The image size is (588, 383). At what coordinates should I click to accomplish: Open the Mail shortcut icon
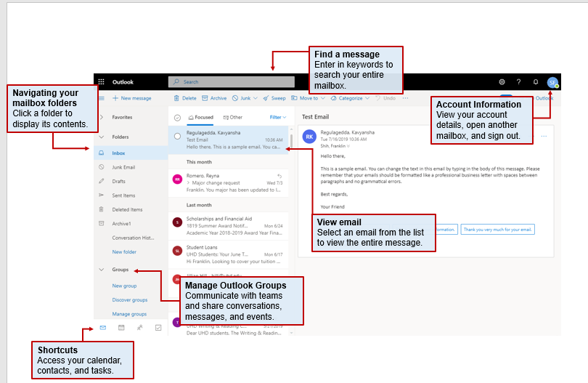[x=103, y=328]
